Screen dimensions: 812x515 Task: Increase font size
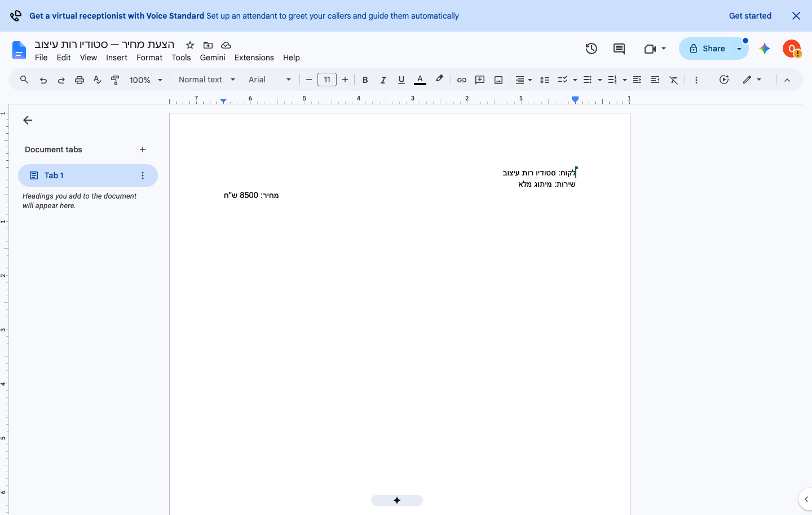pyautogui.click(x=345, y=80)
